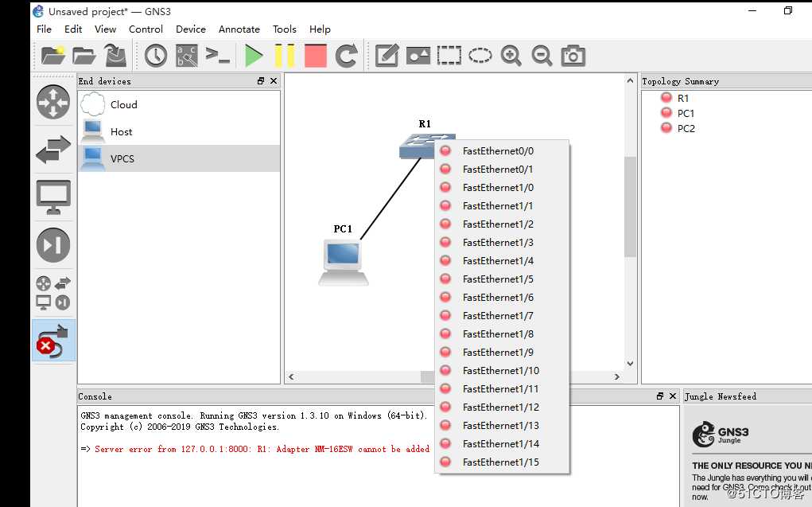Select PC1 device on canvas
Viewport: 812px width, 507px height.
tap(344, 263)
